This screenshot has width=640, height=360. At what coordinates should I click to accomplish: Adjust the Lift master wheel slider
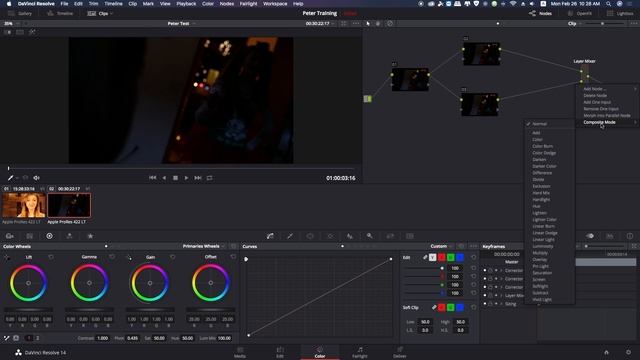click(x=28, y=310)
